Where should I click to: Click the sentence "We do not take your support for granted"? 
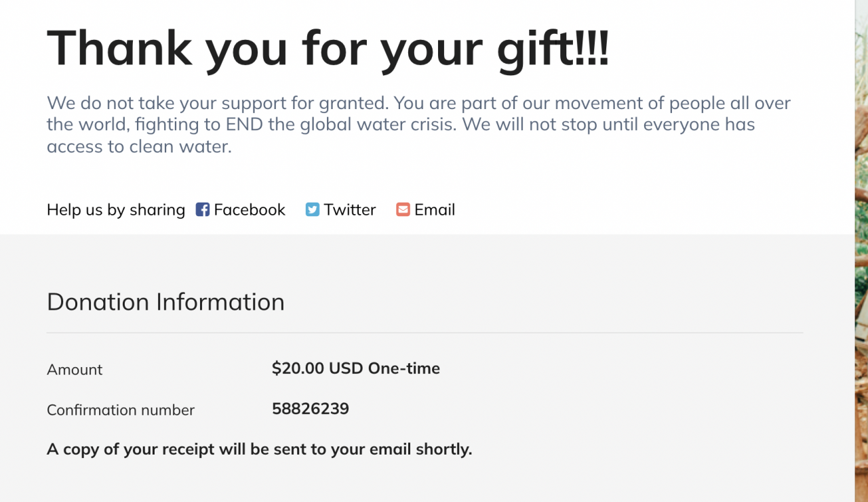click(217, 104)
